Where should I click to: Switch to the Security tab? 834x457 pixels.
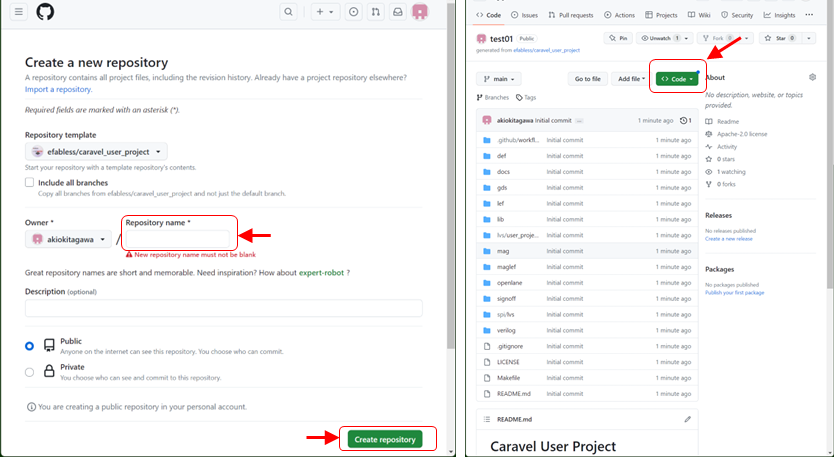coord(737,15)
